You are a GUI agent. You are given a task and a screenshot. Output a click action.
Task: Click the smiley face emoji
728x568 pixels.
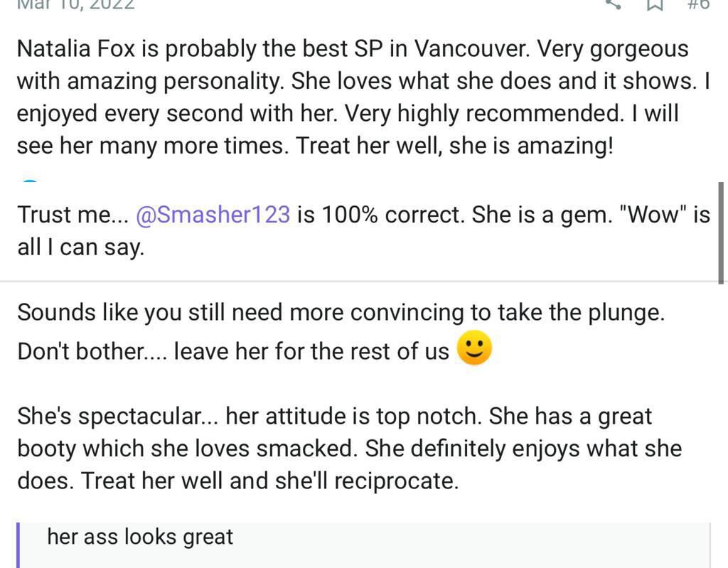click(474, 350)
